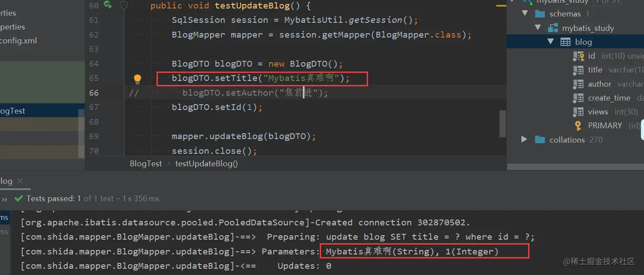Click the 'Updates: 0' console log line

[176, 266]
